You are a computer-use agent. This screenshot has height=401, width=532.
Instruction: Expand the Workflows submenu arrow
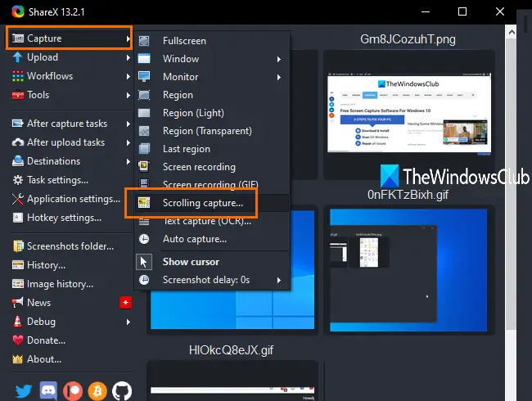128,76
